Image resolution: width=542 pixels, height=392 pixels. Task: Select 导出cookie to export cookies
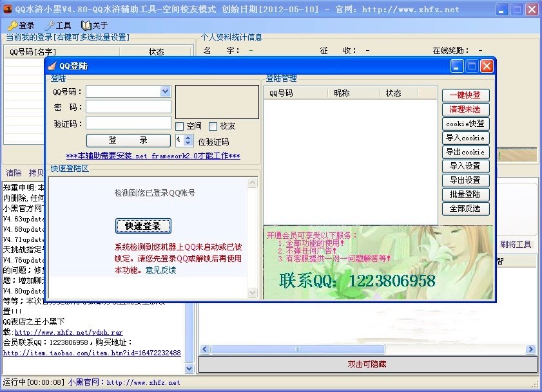465,152
